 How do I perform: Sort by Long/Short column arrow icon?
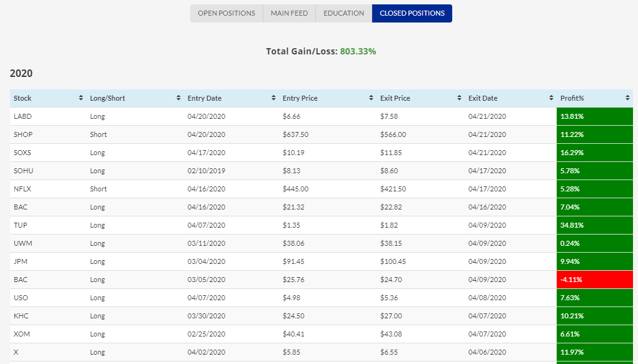178,98
